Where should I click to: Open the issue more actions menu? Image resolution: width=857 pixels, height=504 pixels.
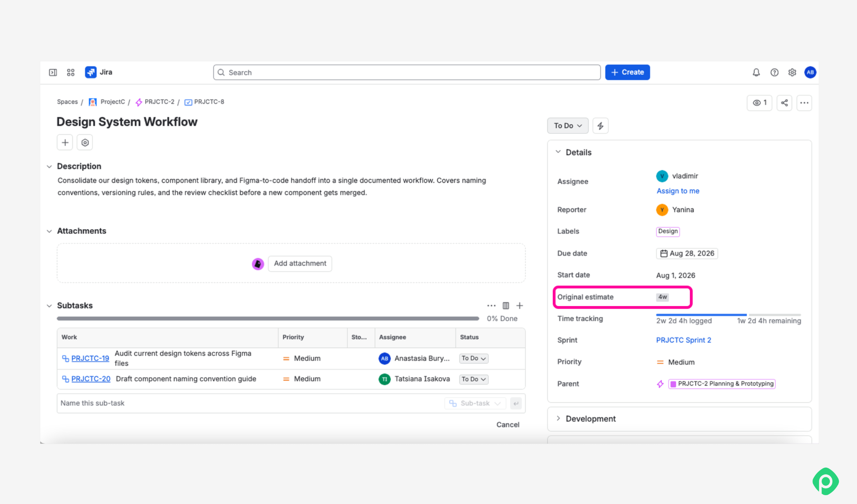point(804,103)
